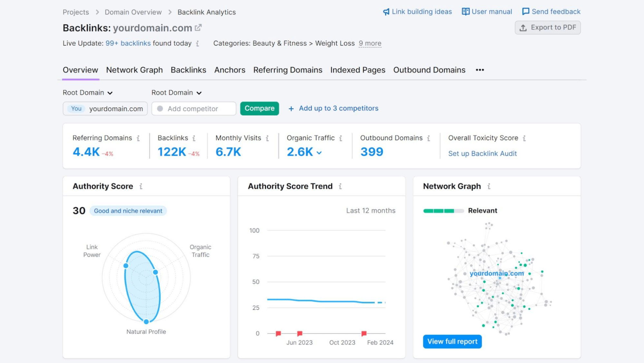Click the 399 Outbound Domains value
The width and height of the screenshot is (644, 363).
(372, 152)
